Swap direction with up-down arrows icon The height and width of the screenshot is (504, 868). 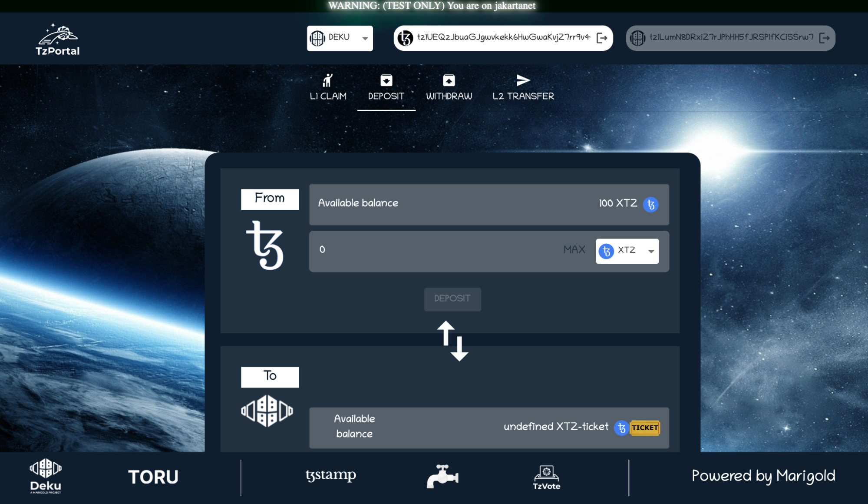click(452, 341)
